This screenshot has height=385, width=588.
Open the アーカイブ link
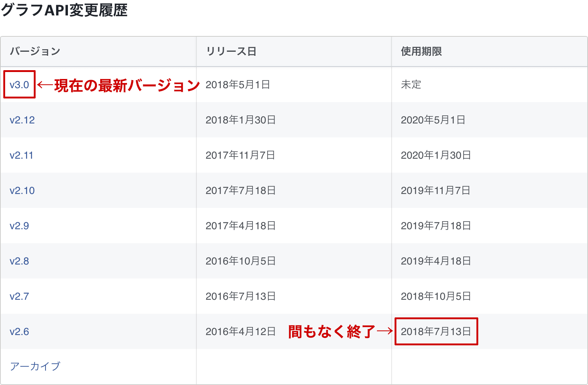35,366
